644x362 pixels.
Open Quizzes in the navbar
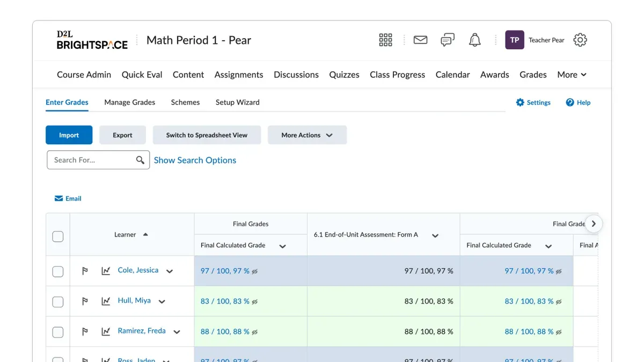[344, 75]
